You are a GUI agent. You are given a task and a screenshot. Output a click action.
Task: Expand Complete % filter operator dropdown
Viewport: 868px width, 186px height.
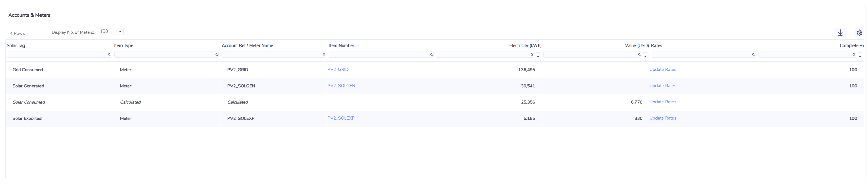(x=860, y=56)
